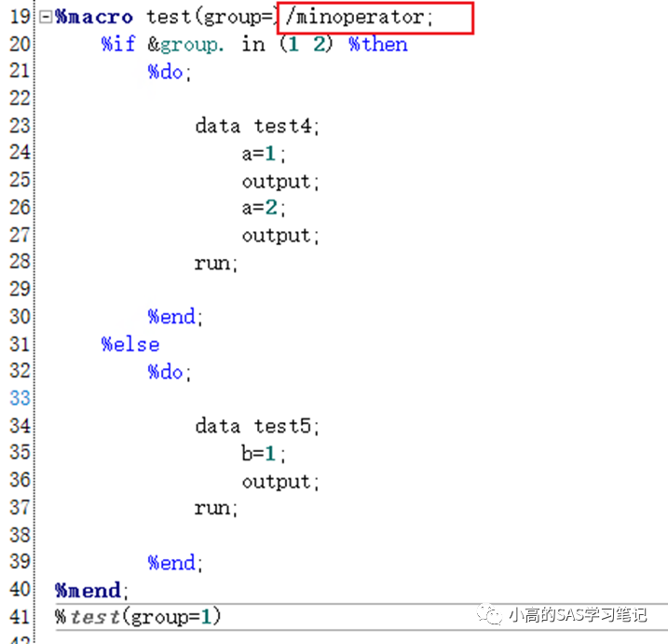The width and height of the screenshot is (668, 644).
Task: Click the 'in' operator on line 20
Action: coord(253,45)
